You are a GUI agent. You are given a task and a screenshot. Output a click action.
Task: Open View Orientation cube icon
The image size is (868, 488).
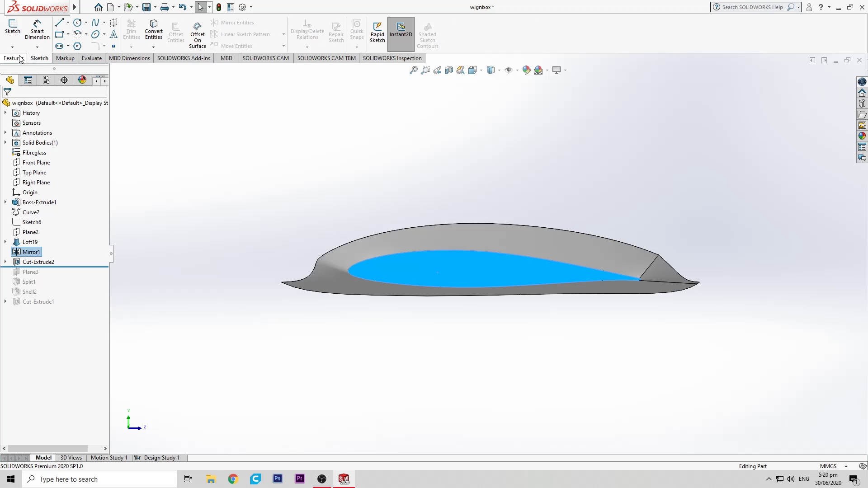472,70
